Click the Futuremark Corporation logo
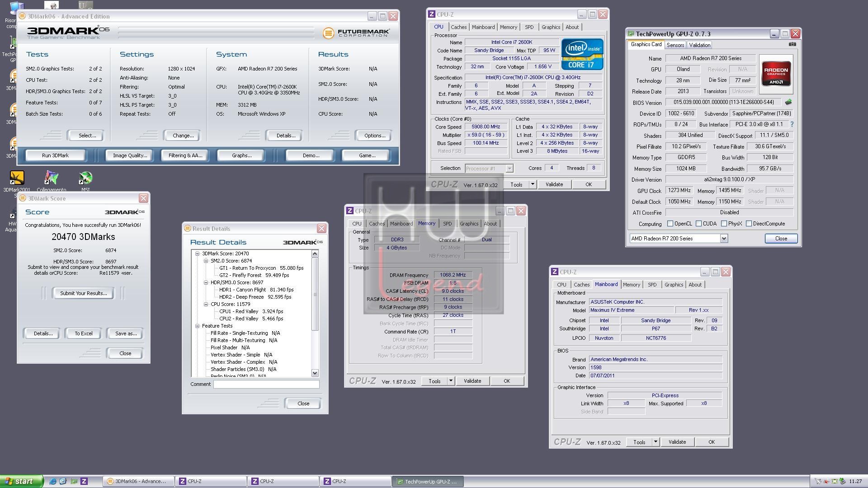Image resolution: width=868 pixels, height=488 pixels. tap(356, 33)
